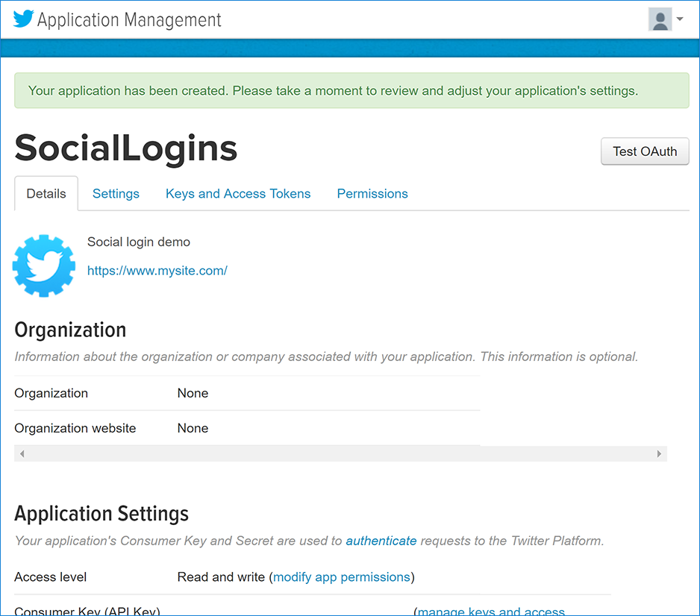This screenshot has height=616, width=700.
Task: Follow the authenticate hyperlink
Action: click(x=381, y=541)
